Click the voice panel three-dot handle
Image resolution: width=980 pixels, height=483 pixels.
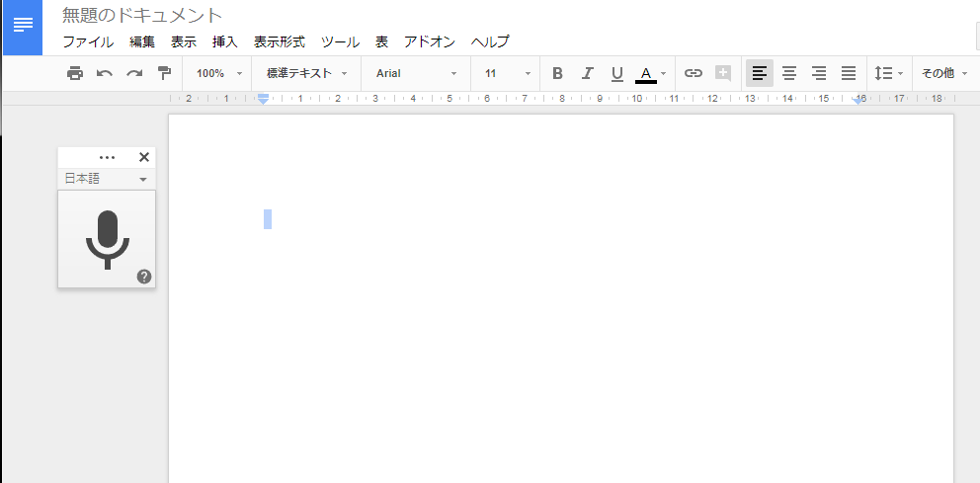107,157
